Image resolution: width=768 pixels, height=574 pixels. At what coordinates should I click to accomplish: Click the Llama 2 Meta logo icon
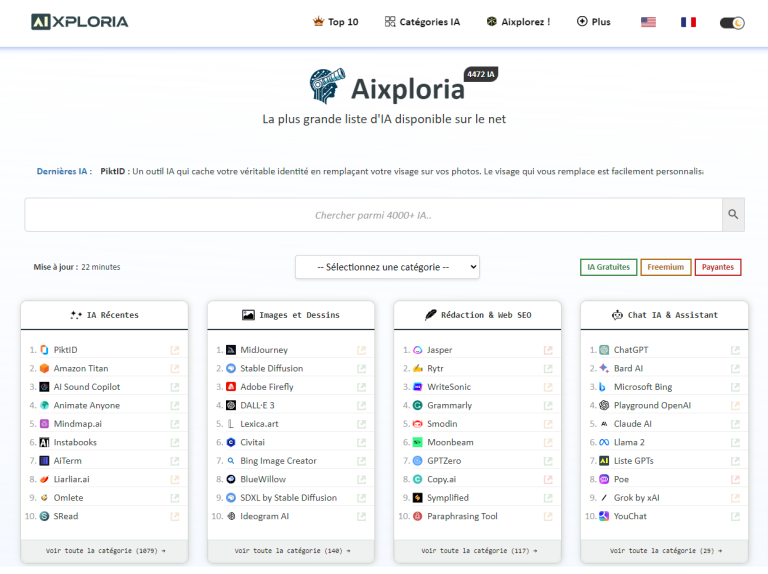point(604,442)
